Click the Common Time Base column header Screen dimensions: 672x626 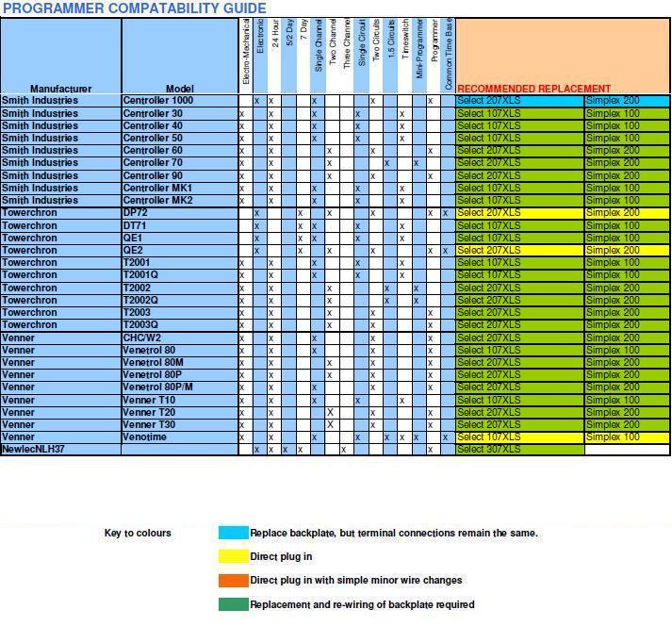click(x=448, y=52)
